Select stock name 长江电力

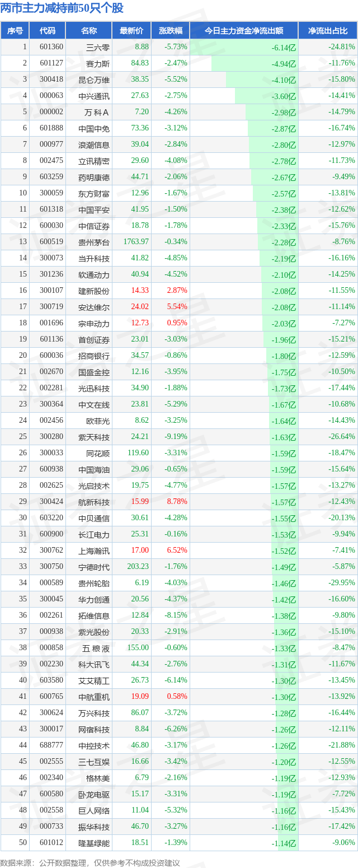click(x=94, y=534)
